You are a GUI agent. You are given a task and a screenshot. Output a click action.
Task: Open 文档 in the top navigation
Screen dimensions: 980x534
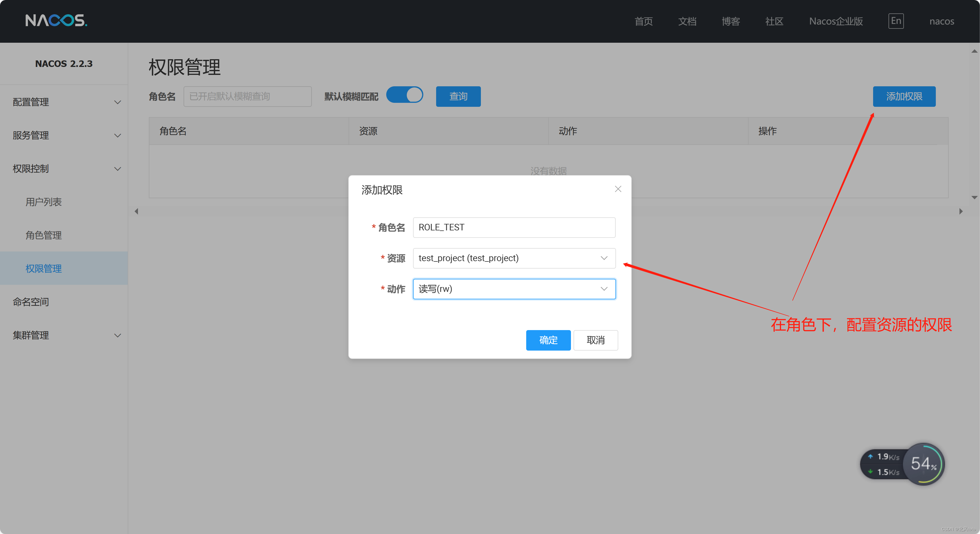tap(687, 21)
